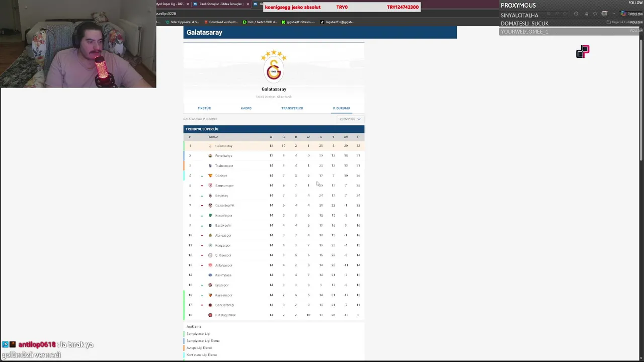The height and width of the screenshot is (362, 644).
Task: Switch to Canlı Sonuçlar browser tab
Action: (x=220, y=4)
